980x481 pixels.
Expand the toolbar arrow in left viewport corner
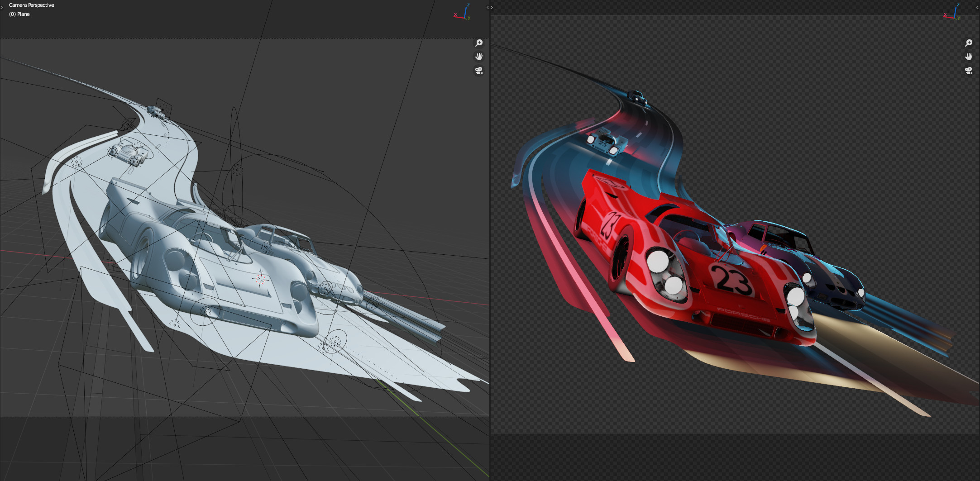pyautogui.click(x=2, y=7)
